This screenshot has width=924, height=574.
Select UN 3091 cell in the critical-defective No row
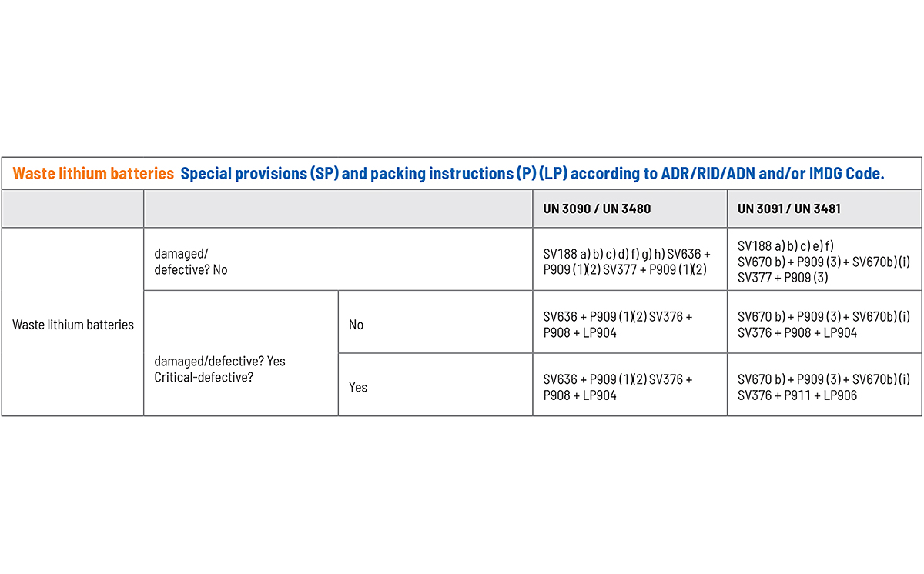[x=823, y=325]
